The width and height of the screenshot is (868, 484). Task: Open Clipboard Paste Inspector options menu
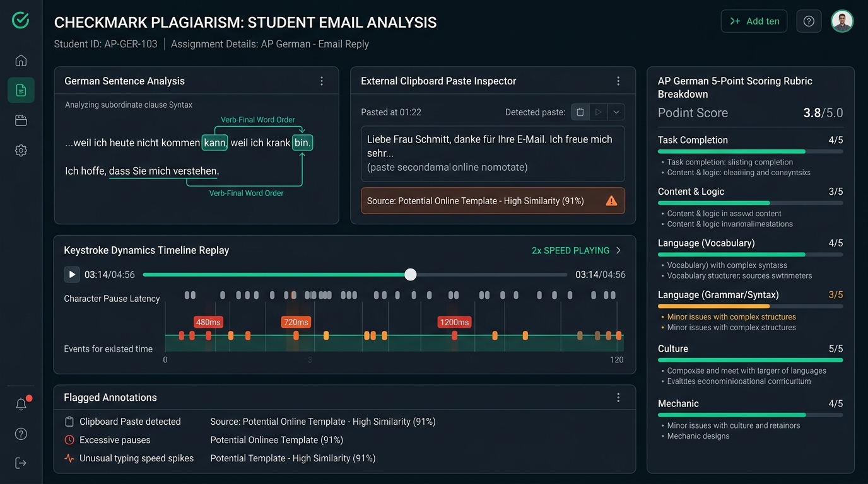point(618,81)
